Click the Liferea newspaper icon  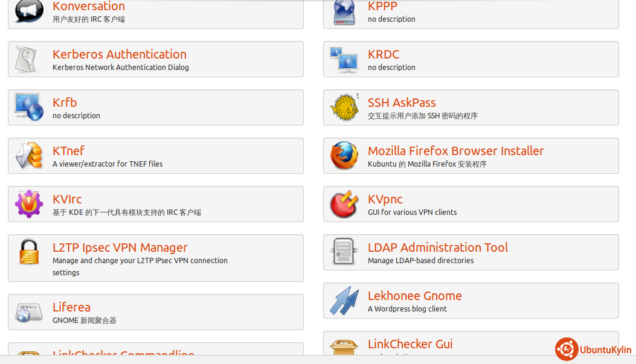click(29, 312)
